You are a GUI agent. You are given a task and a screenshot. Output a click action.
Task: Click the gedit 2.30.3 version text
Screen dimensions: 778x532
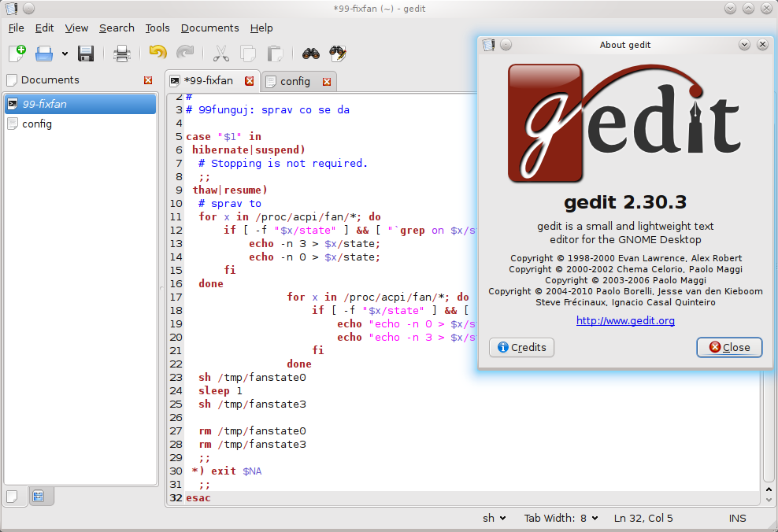(x=625, y=202)
